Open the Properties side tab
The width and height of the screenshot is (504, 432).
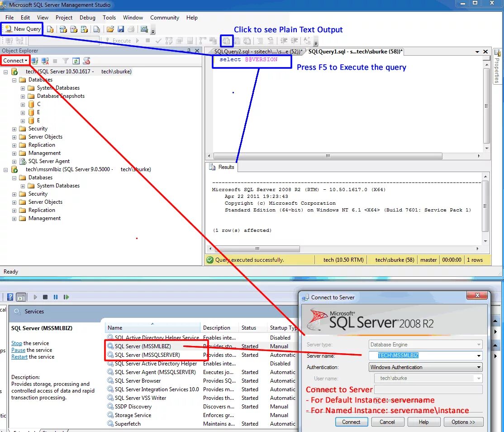497,67
